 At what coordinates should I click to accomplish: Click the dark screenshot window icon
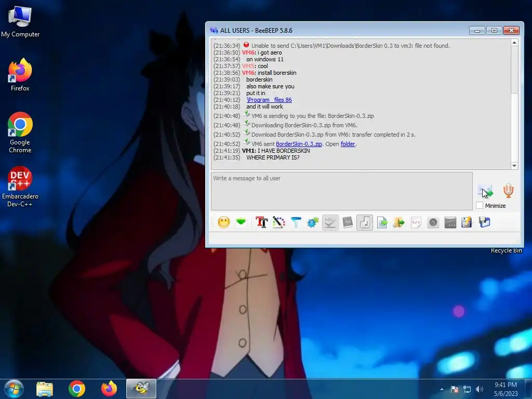pyautogui.click(x=450, y=222)
